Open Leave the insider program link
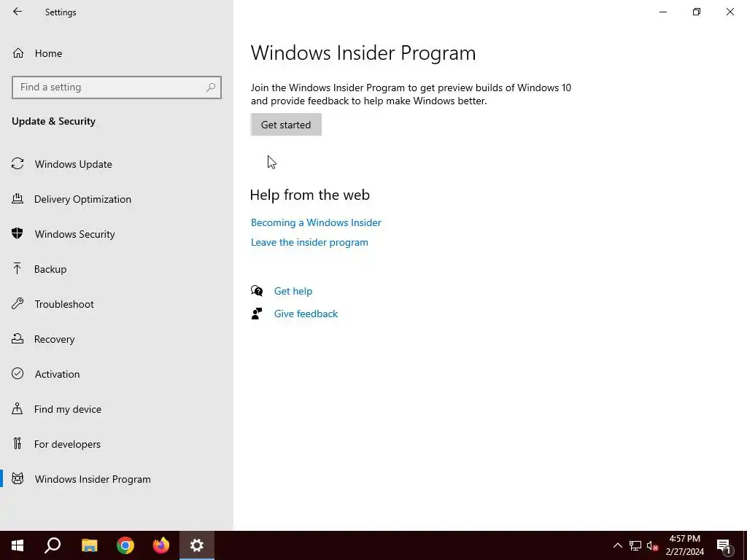This screenshot has width=747, height=560. pyautogui.click(x=309, y=242)
